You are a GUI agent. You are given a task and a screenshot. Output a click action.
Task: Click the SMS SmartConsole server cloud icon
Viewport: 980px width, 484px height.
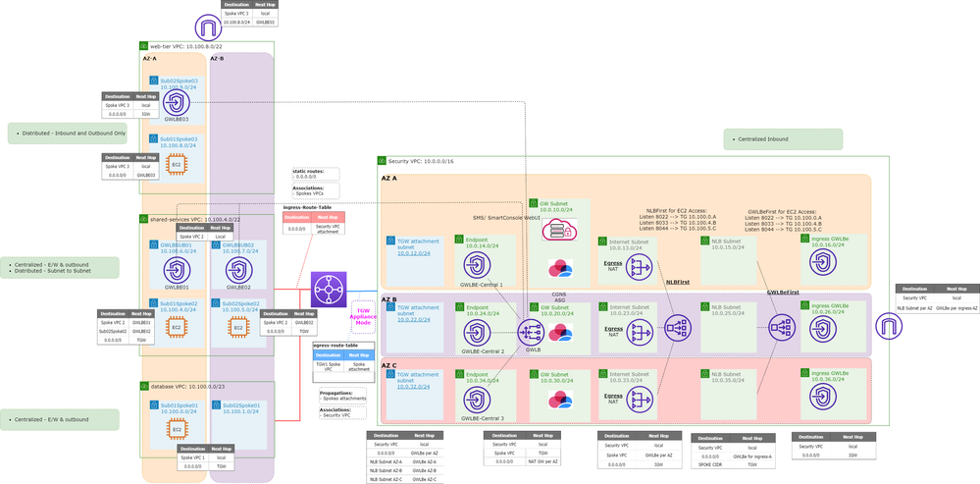tap(559, 230)
